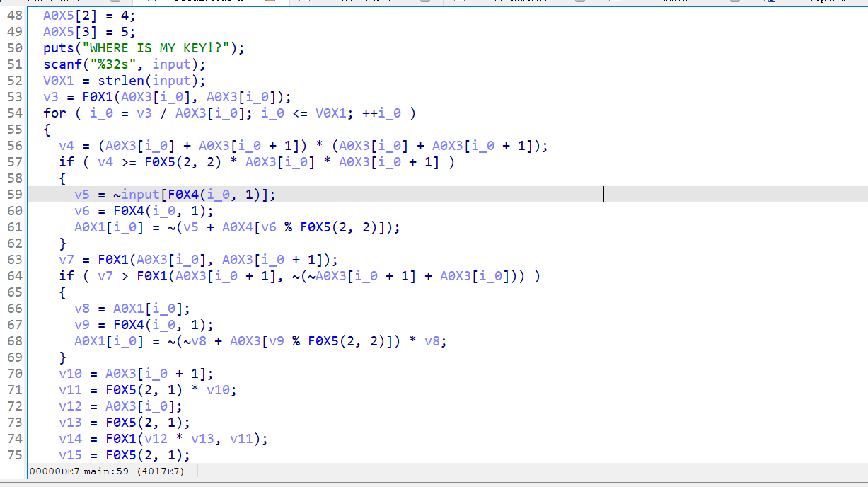Click line number 48 in the gutter
868x487 pixels.
(x=15, y=15)
